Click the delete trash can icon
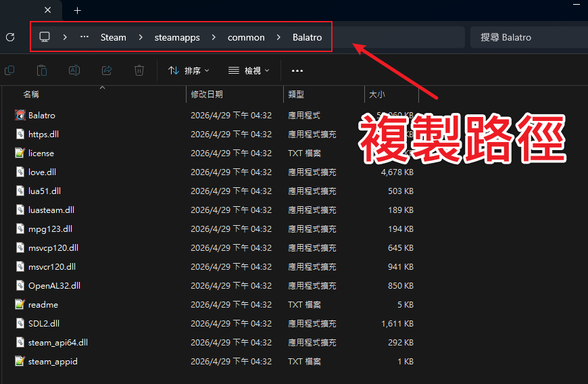The height and width of the screenshot is (384, 588). (139, 70)
